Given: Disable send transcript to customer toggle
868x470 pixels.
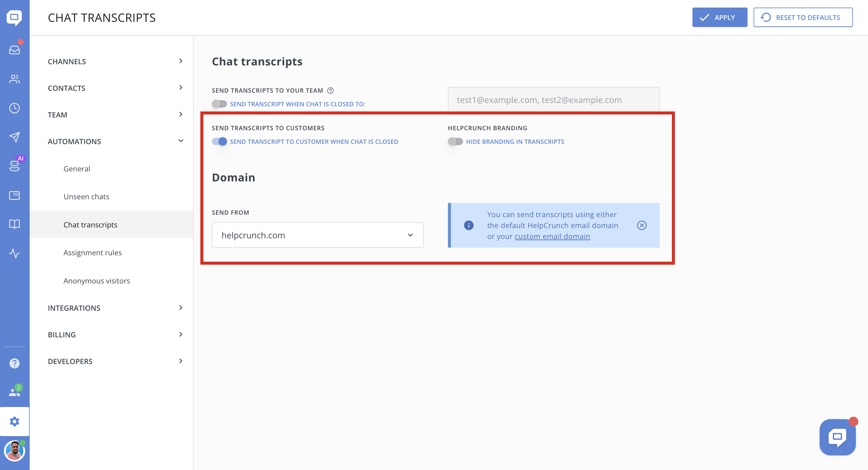Looking at the screenshot, I should [x=219, y=142].
